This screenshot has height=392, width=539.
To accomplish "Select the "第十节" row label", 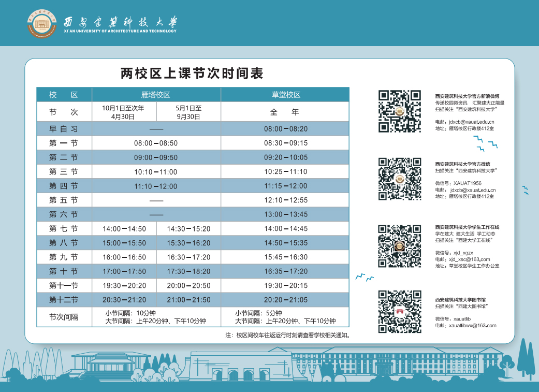I will pyautogui.click(x=64, y=271).
